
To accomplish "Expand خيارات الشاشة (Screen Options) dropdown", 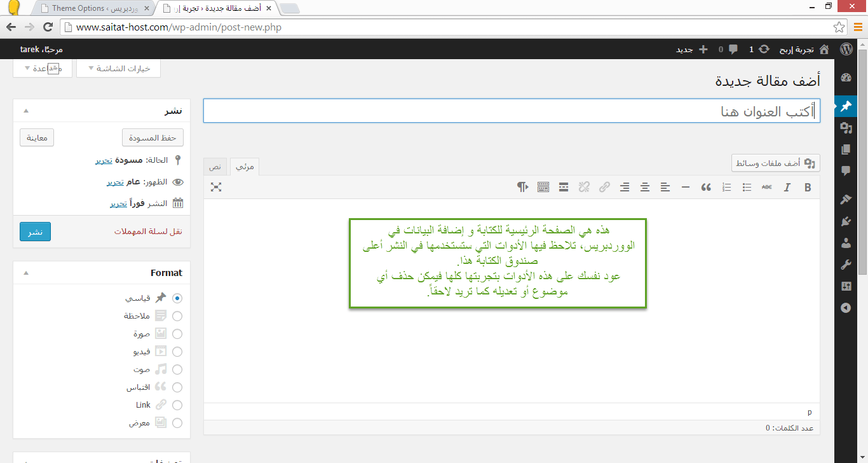I will click(118, 68).
